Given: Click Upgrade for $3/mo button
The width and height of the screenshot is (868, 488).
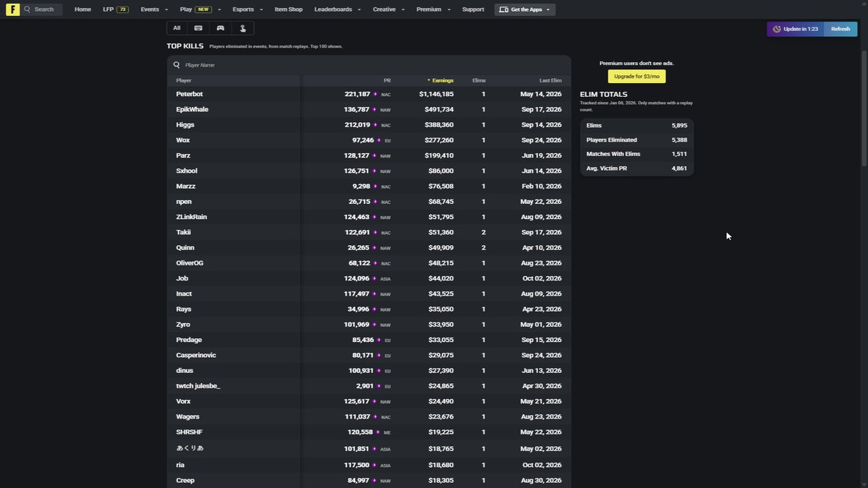Looking at the screenshot, I should pyautogui.click(x=637, y=76).
